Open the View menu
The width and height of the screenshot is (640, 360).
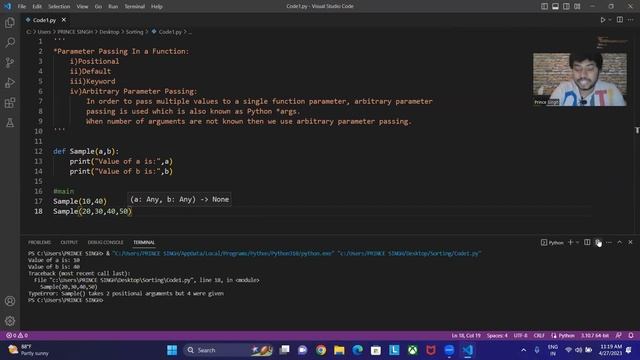(x=82, y=7)
